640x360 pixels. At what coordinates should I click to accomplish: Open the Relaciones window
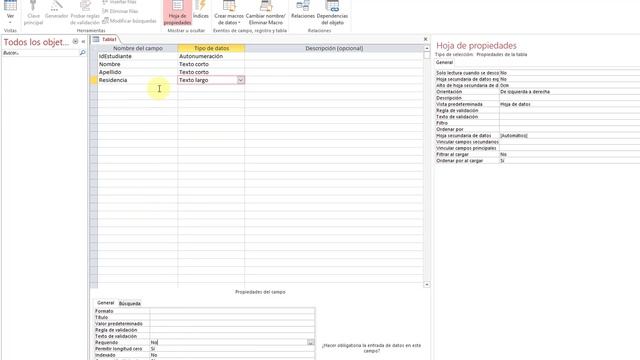pyautogui.click(x=303, y=11)
